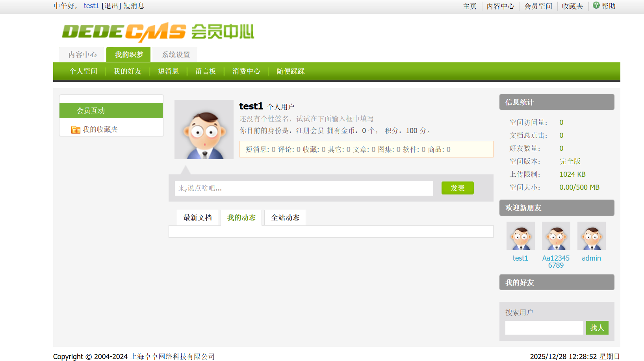Screen dimensions: 644x361
Task: Open admin's avatar picture
Action: point(591,236)
